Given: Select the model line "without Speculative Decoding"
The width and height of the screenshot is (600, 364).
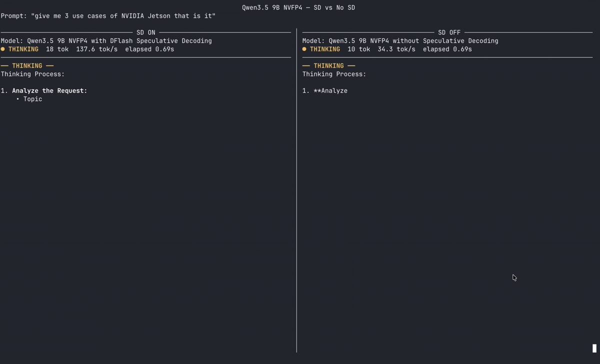Looking at the screenshot, I should point(400,41).
